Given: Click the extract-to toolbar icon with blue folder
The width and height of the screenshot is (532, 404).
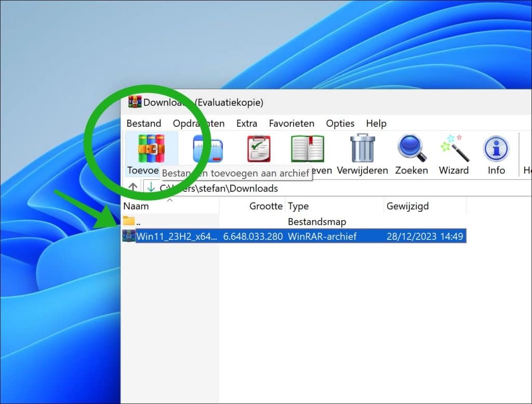Looking at the screenshot, I should [x=208, y=149].
